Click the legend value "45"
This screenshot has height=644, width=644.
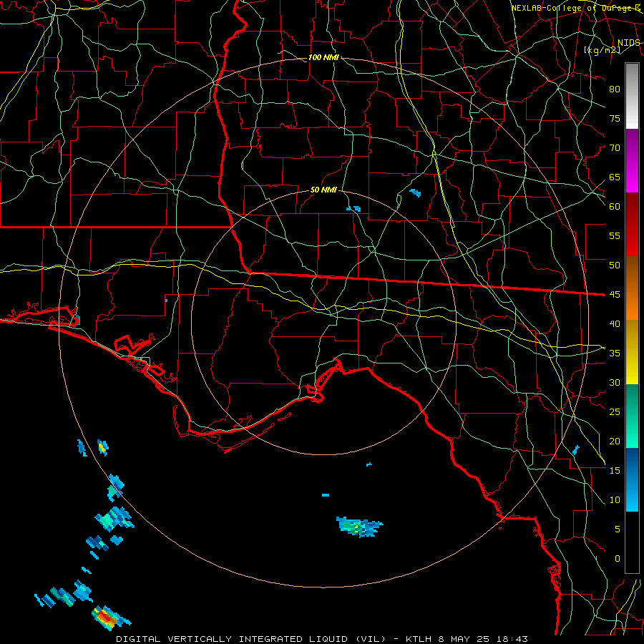tap(615, 295)
